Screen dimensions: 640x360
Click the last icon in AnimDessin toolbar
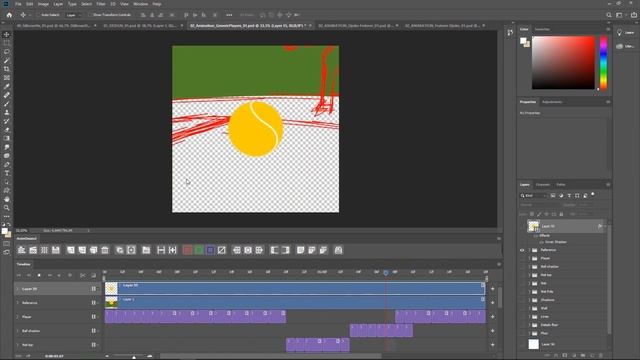[x=338, y=250]
